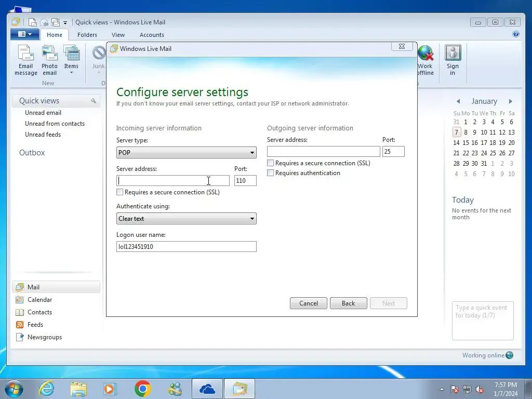The width and height of the screenshot is (532, 399).
Task: Click the Photo email ribbon icon
Action: (49, 60)
